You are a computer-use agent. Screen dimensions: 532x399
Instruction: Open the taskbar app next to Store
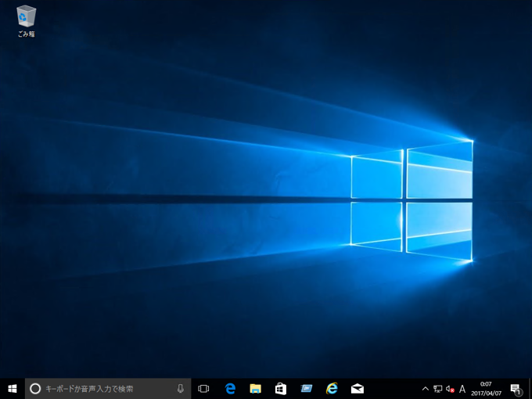tap(307, 389)
